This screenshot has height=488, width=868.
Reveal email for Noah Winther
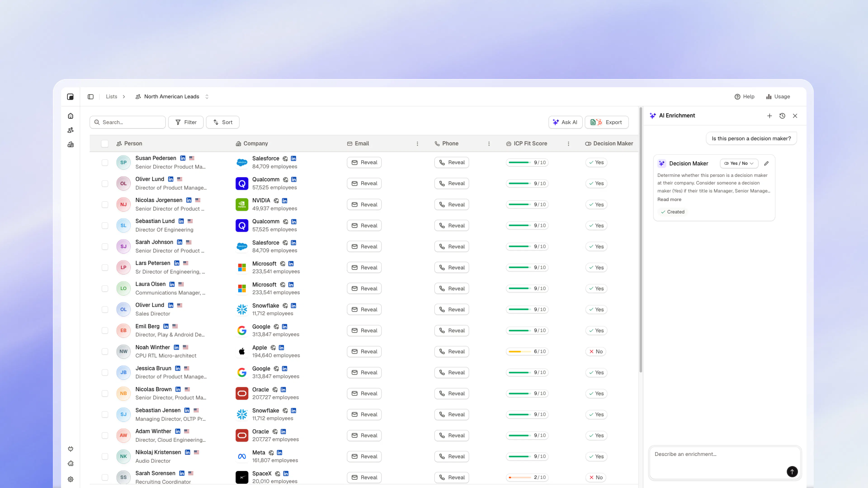point(364,352)
